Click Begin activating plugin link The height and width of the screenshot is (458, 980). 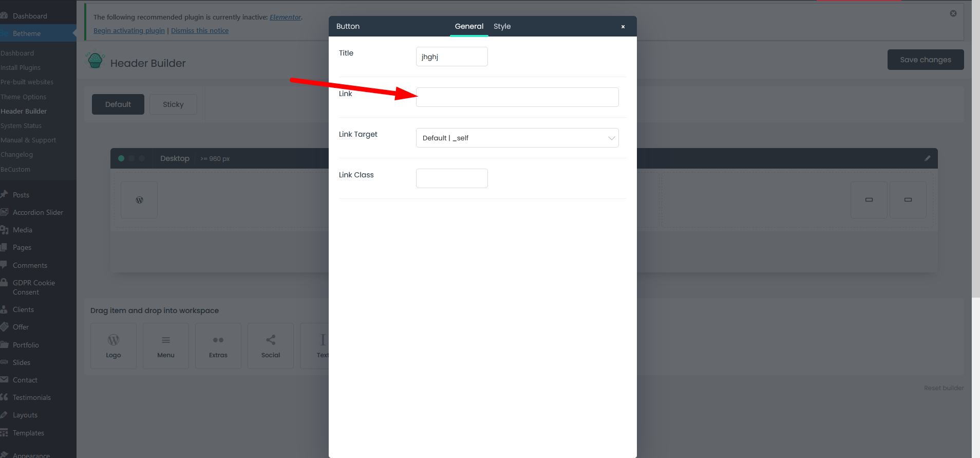pyautogui.click(x=129, y=30)
